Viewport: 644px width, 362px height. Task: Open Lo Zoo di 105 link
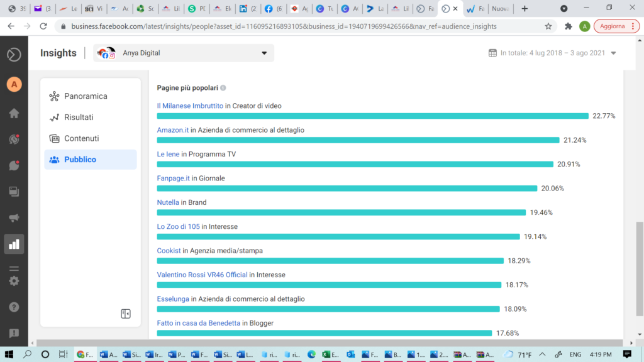(x=178, y=227)
